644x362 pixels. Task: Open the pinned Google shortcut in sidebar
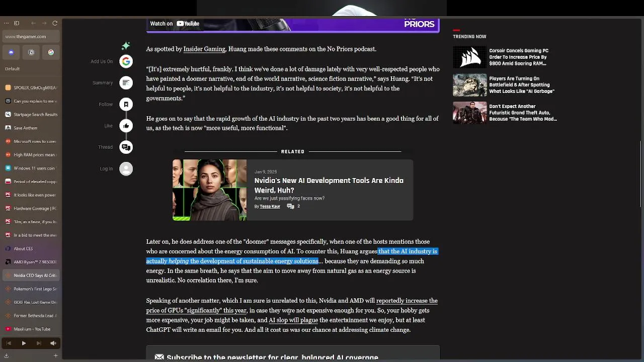51,52
